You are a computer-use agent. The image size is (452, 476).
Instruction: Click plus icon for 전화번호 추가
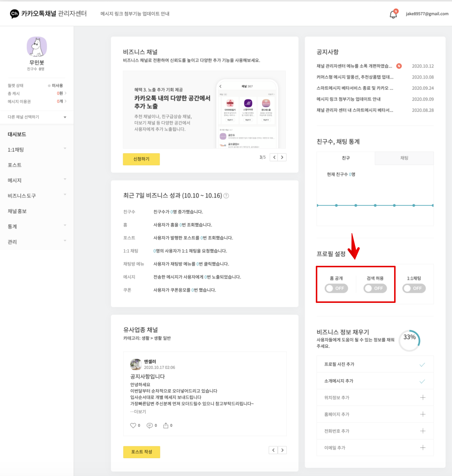pyautogui.click(x=422, y=431)
